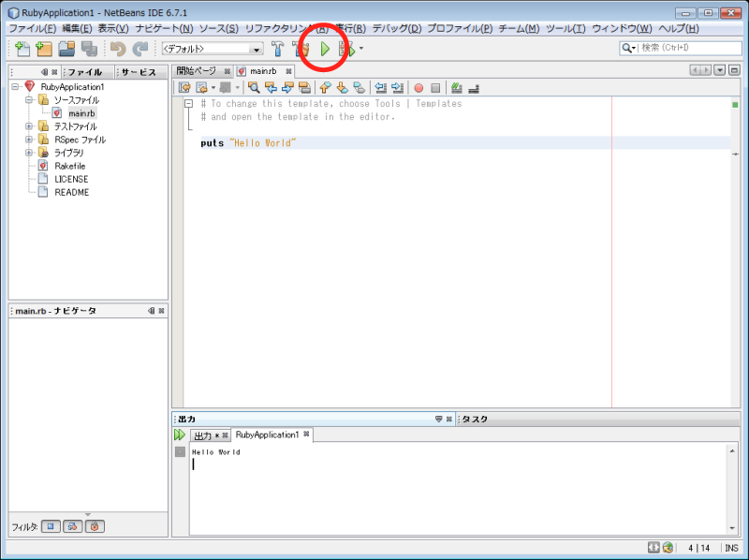This screenshot has width=749, height=560.
Task: Click Shift Line Left icon
Action: coord(380,87)
